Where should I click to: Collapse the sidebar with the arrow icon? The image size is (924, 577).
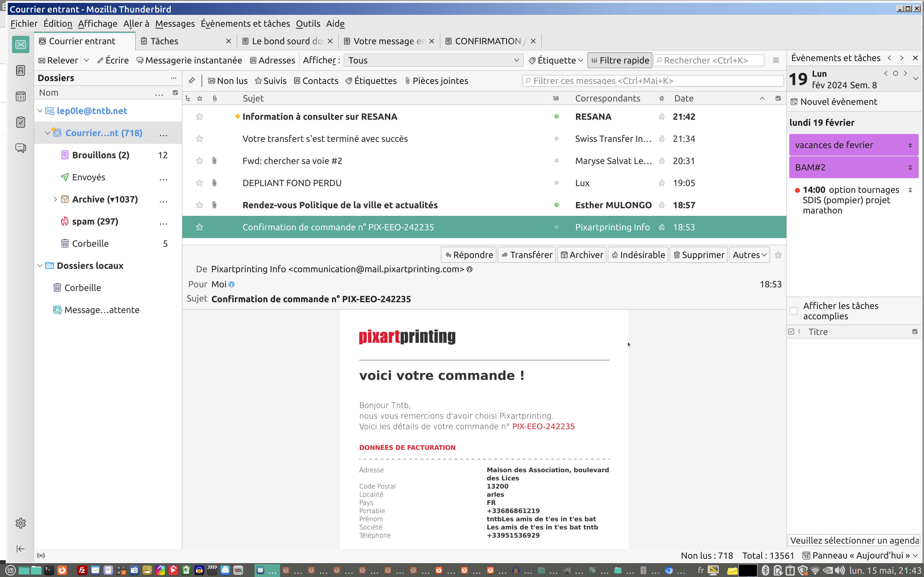coord(21,549)
